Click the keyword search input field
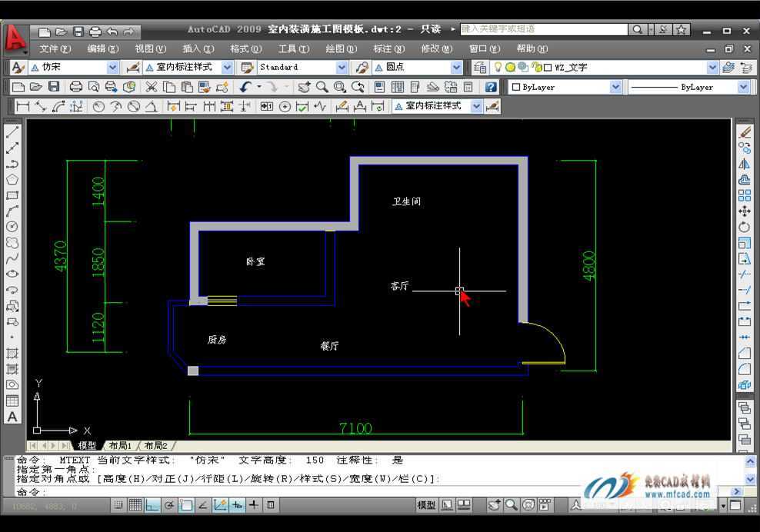 point(544,29)
